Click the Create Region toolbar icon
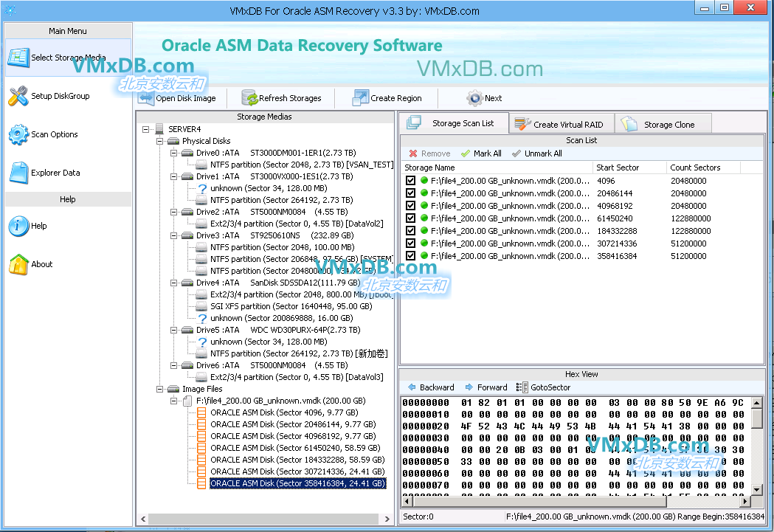Screen dimensions: 774x532 tap(360, 98)
